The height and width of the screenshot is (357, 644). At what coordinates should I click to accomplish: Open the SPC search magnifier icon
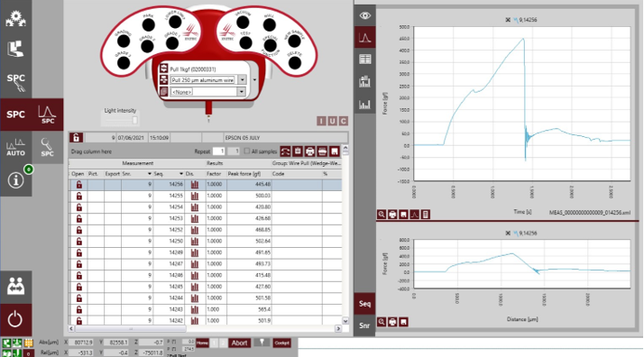coord(47,147)
